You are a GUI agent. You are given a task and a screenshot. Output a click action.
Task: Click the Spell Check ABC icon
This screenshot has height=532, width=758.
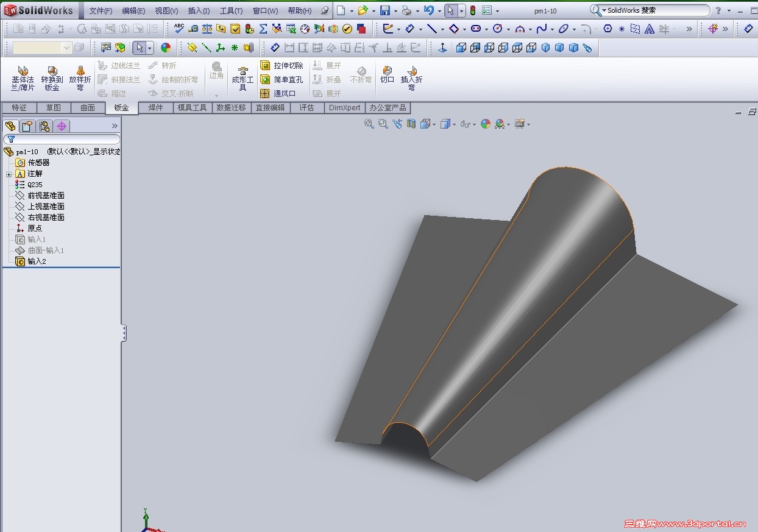(179, 29)
